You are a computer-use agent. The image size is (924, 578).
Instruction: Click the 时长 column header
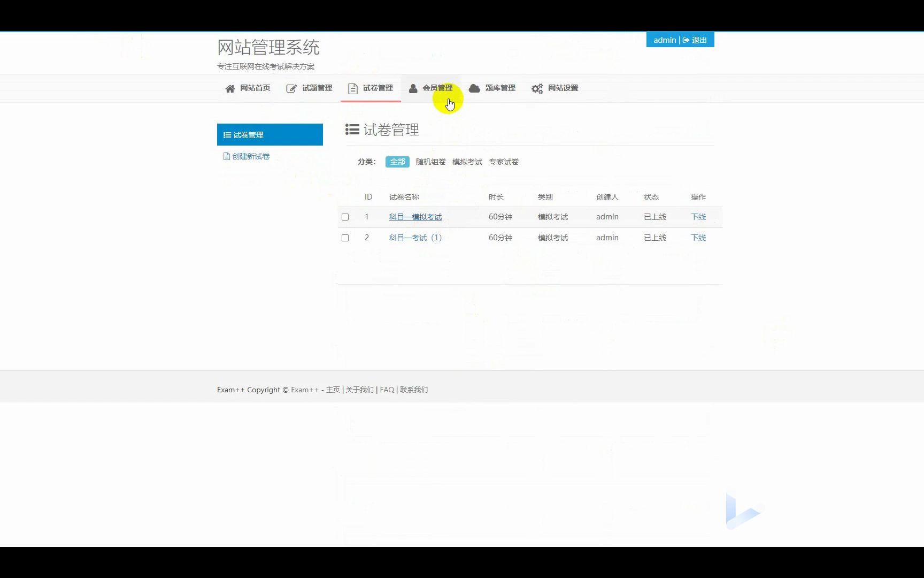click(496, 197)
